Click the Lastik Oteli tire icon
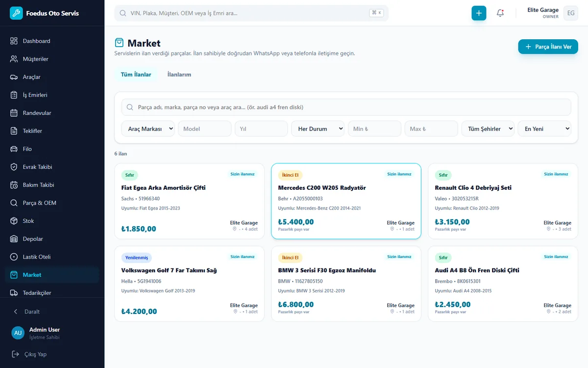This screenshot has height=368, width=588. tap(14, 257)
